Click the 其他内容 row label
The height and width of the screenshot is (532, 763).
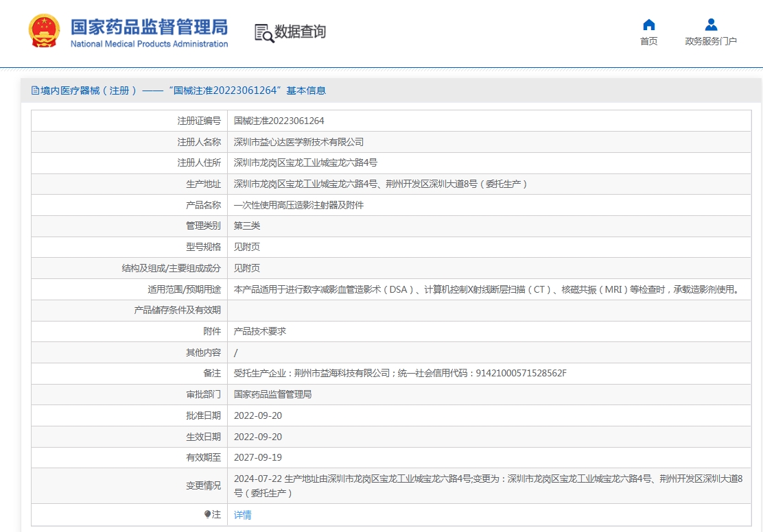point(203,352)
